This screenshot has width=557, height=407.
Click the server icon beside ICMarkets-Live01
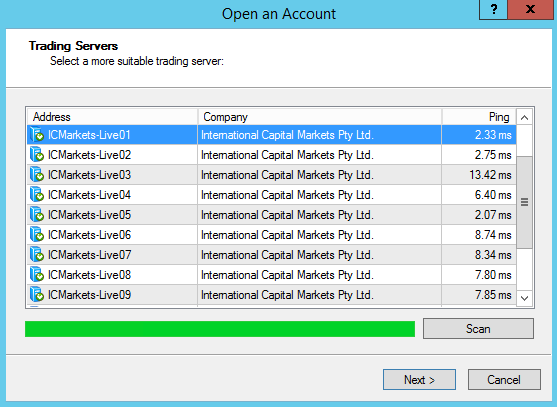coord(37,135)
